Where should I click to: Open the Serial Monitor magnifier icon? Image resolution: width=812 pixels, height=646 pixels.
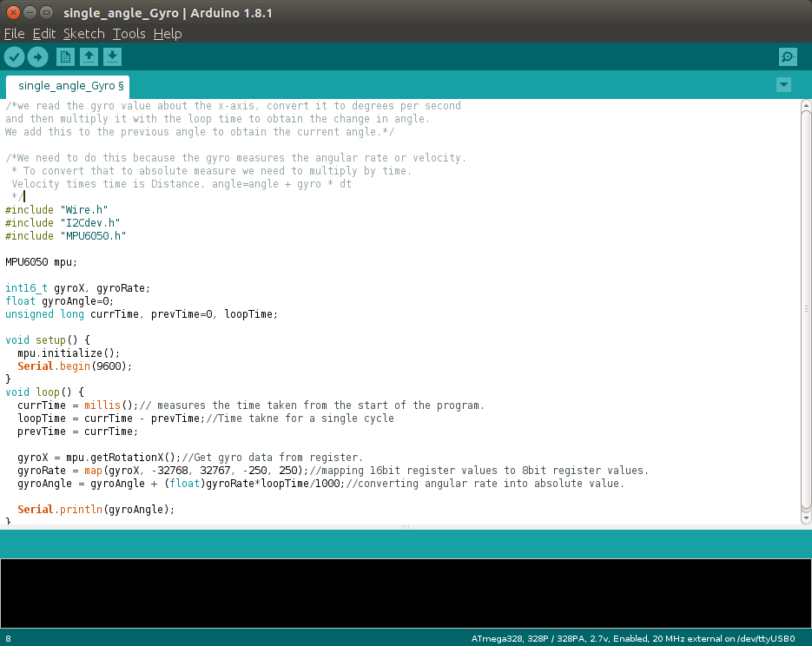788,57
